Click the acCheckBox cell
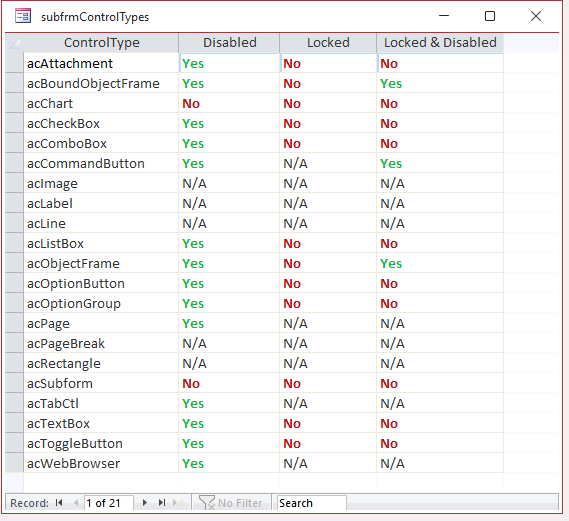 101,123
